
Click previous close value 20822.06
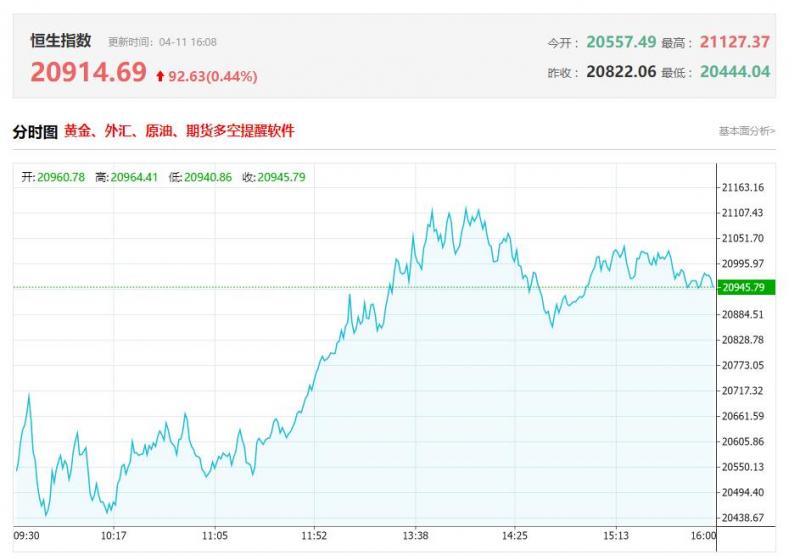tap(621, 71)
